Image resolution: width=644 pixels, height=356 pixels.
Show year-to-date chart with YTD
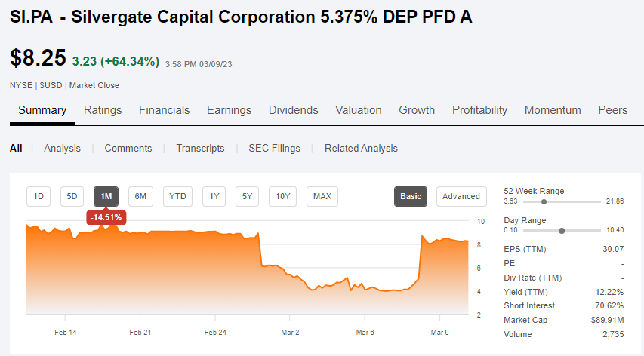tap(177, 196)
